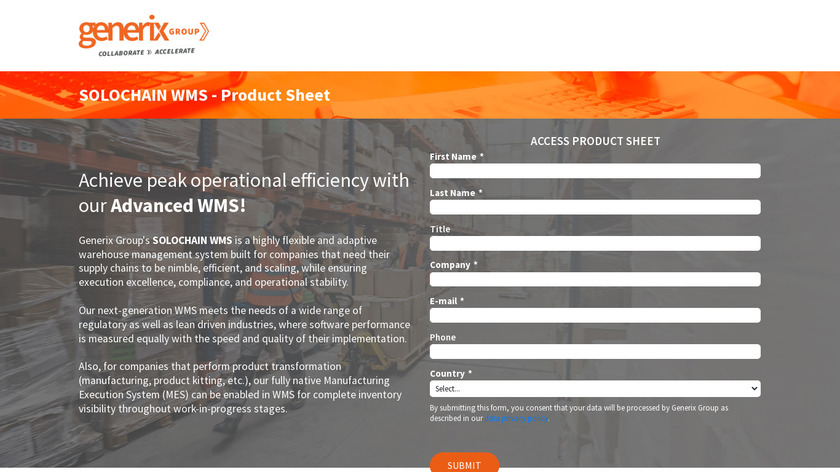Click the "Country *" label

coord(451,373)
